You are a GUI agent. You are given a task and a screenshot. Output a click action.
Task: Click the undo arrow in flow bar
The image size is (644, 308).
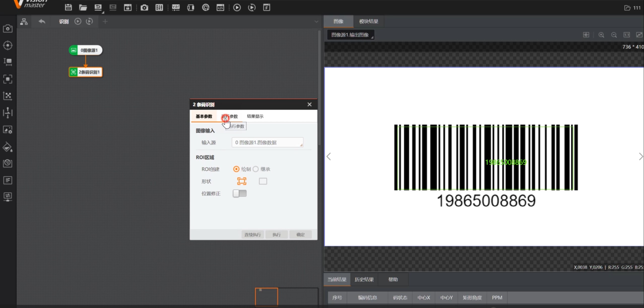42,22
